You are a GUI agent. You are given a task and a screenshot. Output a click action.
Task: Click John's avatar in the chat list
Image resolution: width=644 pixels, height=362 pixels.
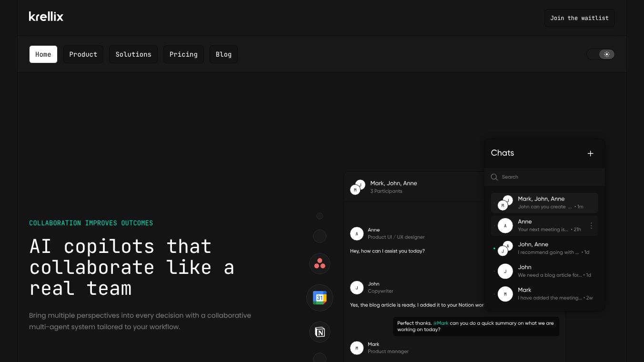click(x=505, y=271)
